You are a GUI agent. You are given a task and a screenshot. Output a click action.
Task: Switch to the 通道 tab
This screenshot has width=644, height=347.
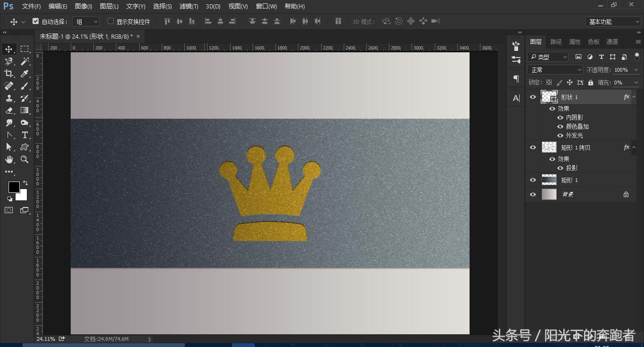(612, 42)
